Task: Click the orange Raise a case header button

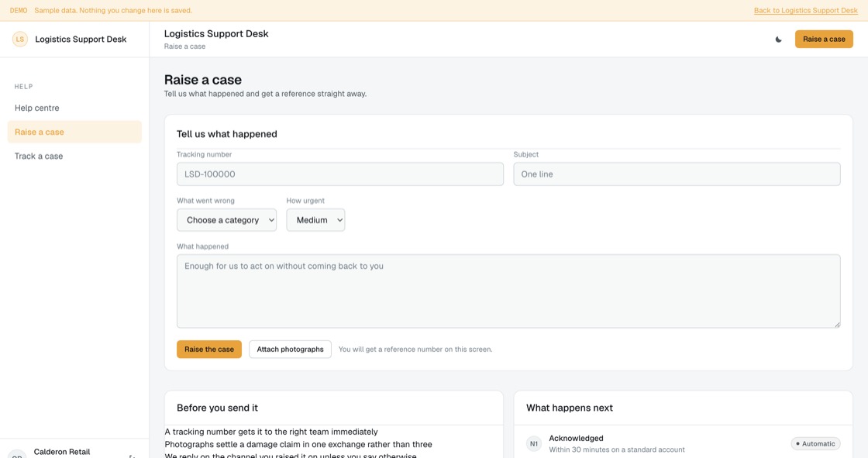Action: tap(824, 40)
